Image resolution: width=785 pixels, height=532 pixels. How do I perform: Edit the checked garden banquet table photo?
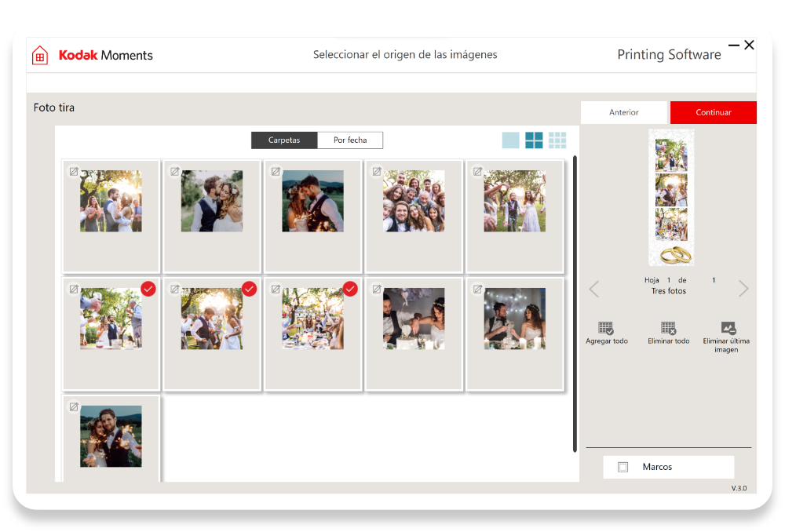[x=276, y=290]
